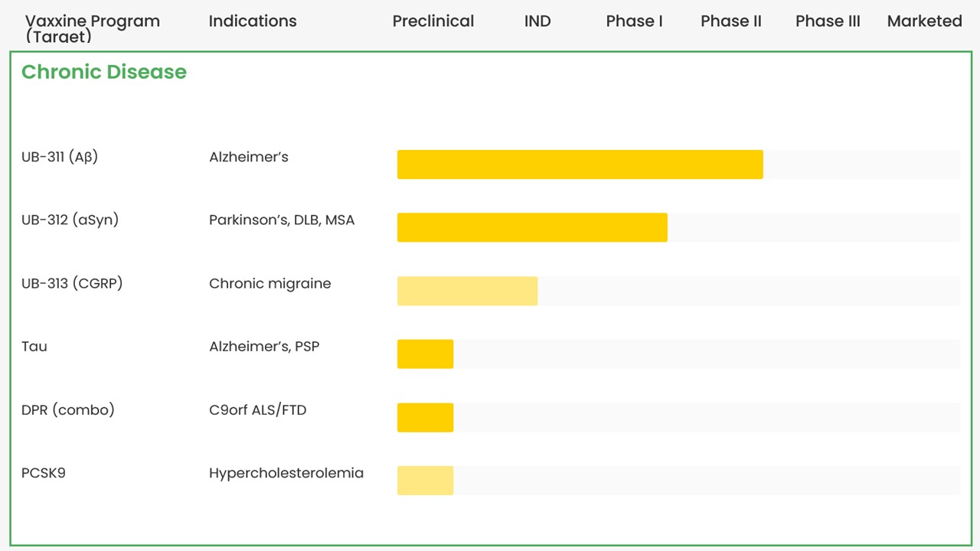The height and width of the screenshot is (551, 980).
Task: Click the Phase II column header
Action: pyautogui.click(x=731, y=21)
